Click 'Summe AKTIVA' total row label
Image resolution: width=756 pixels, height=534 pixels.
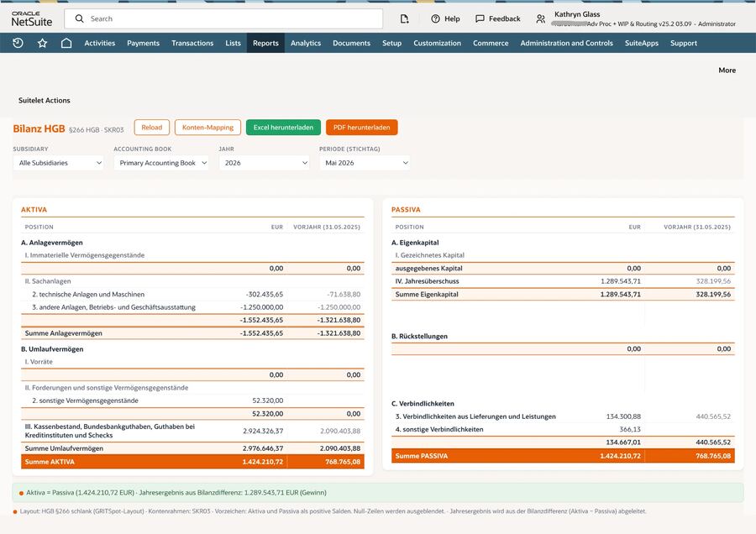point(50,462)
